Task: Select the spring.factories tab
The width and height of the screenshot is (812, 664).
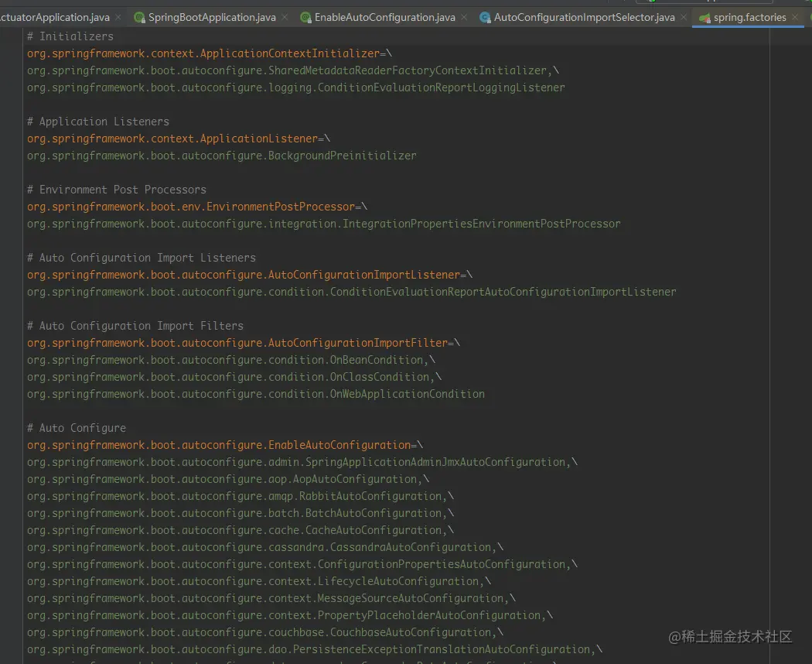Action: pyautogui.click(x=749, y=18)
